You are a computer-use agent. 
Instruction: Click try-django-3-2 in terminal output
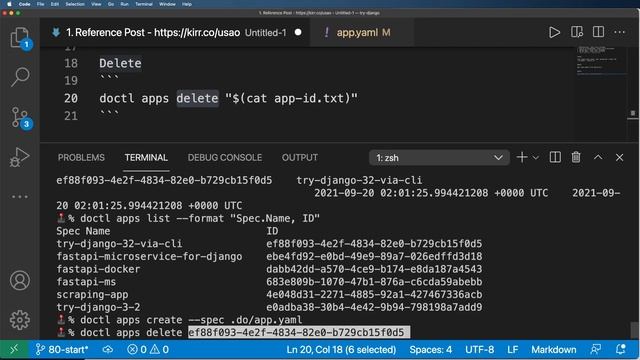tap(98, 307)
